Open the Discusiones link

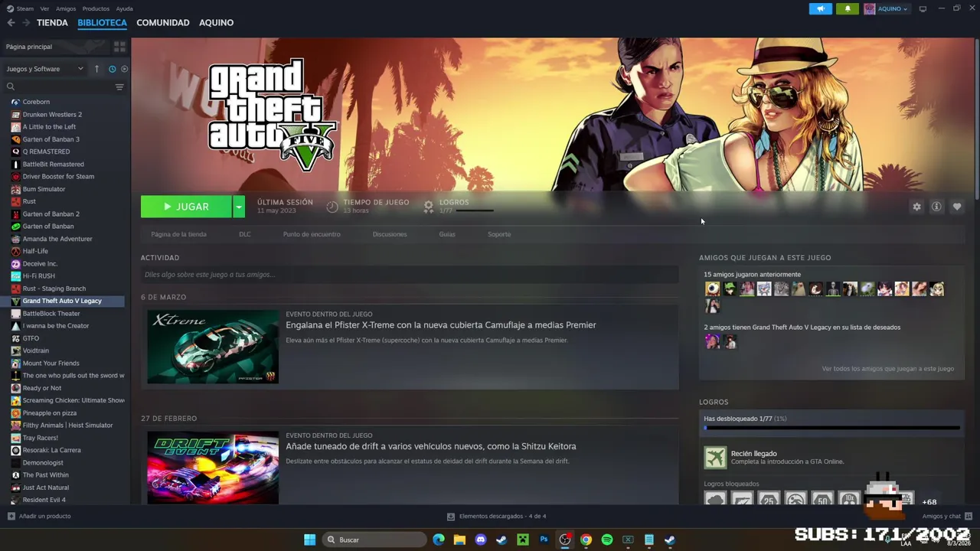[390, 234]
